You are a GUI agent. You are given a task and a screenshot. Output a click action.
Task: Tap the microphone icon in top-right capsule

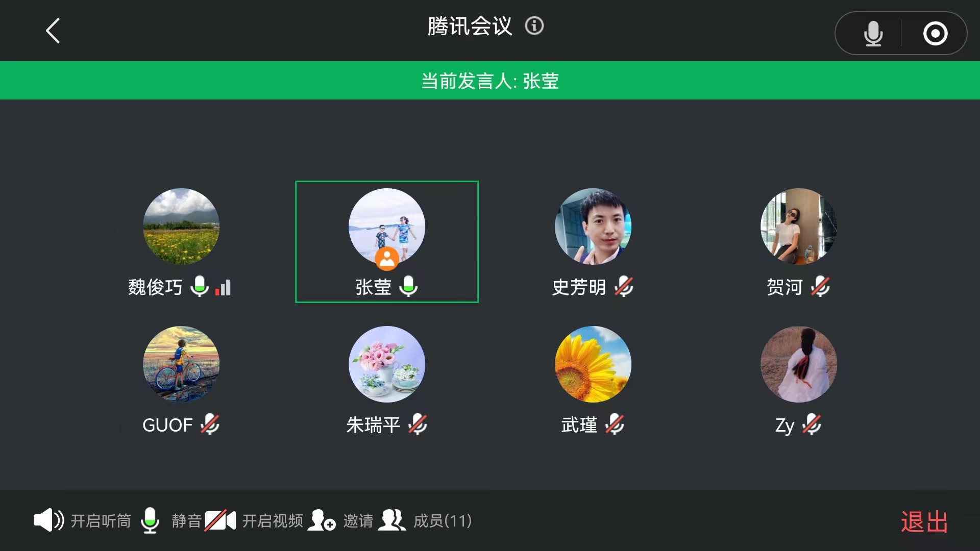pyautogui.click(x=873, y=34)
